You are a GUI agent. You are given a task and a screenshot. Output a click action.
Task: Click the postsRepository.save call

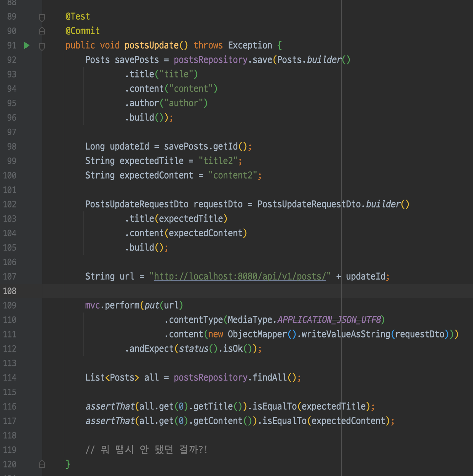coord(223,60)
